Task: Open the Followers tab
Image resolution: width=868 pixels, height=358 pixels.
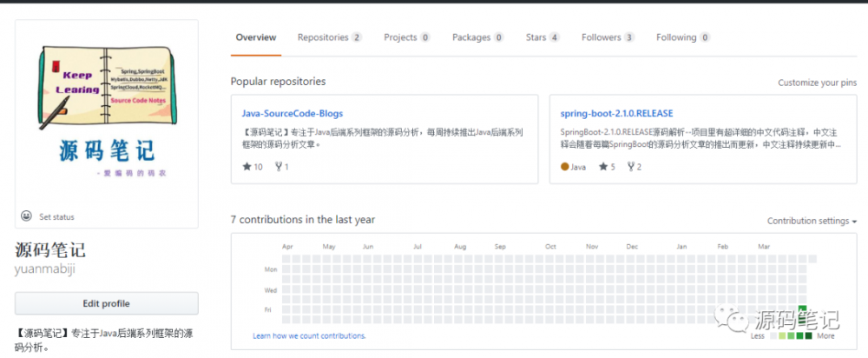Action: click(608, 37)
